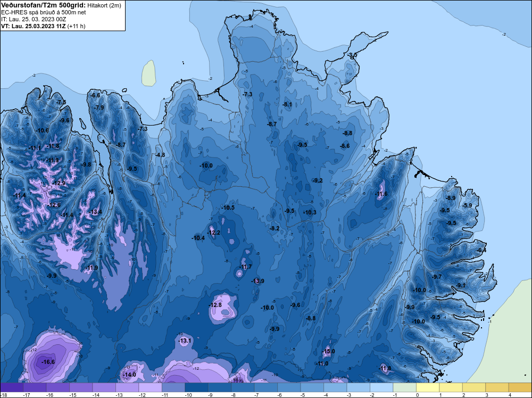Select the -6.4 temperature value
532x398 pixels.
click(x=481, y=250)
